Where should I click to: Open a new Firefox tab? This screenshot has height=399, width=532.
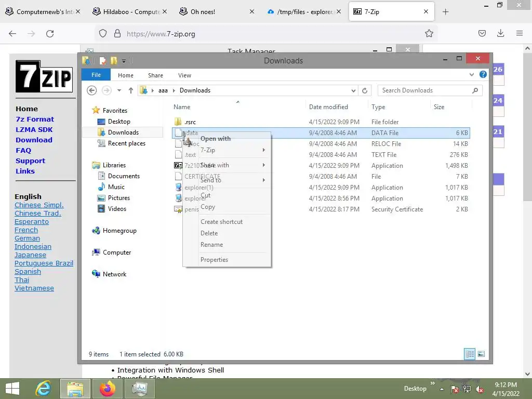pyautogui.click(x=445, y=12)
